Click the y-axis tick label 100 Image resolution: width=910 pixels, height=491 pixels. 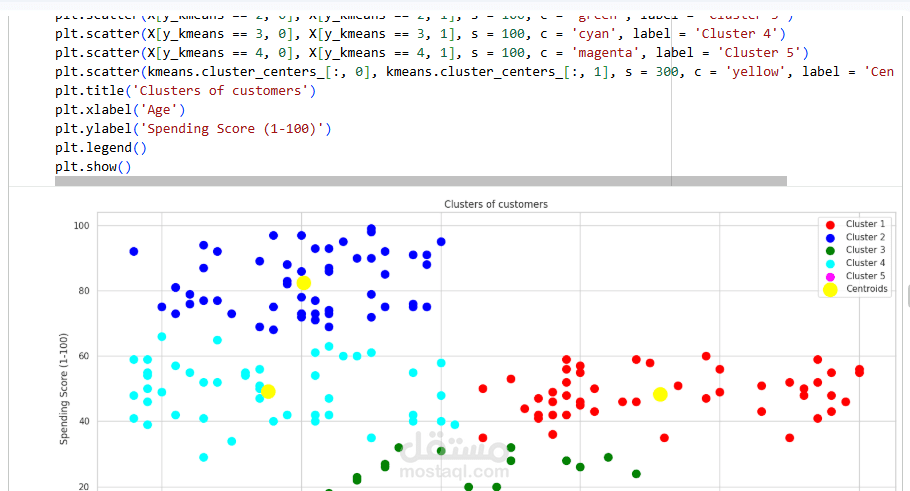click(x=81, y=226)
